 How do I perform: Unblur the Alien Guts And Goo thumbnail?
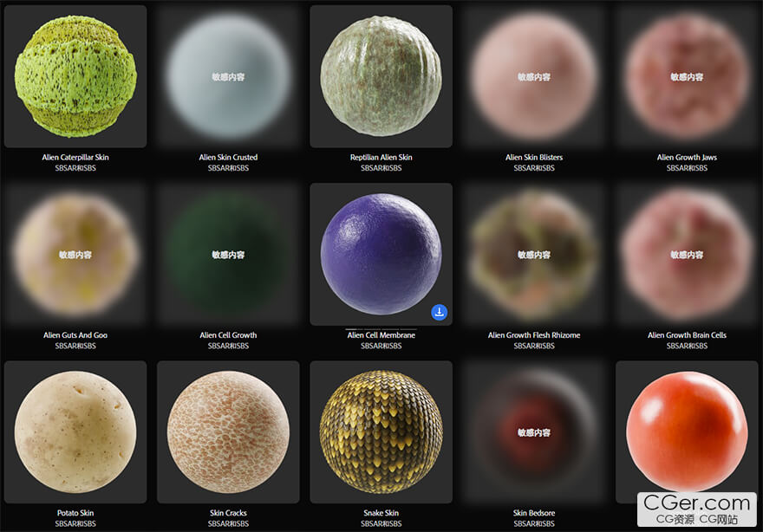[75, 255]
